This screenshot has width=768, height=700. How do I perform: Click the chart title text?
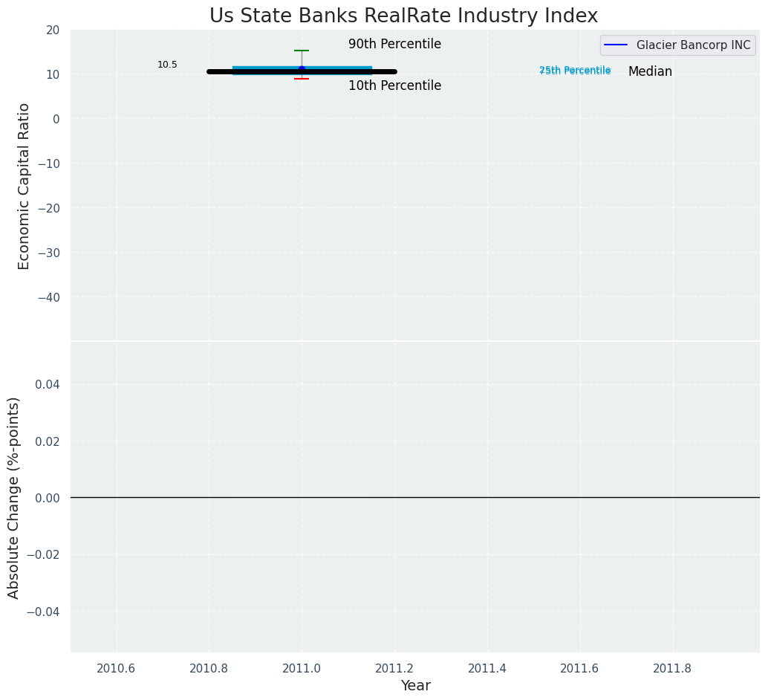click(403, 16)
